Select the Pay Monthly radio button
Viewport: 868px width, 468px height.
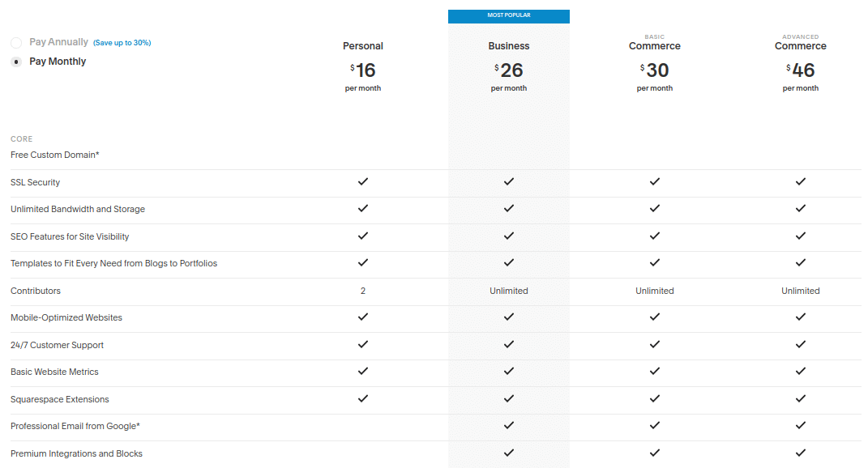[x=16, y=62]
